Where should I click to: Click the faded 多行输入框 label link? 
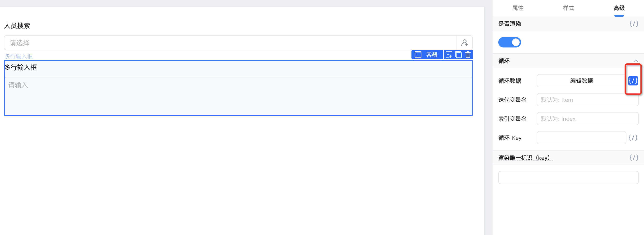pos(19,56)
